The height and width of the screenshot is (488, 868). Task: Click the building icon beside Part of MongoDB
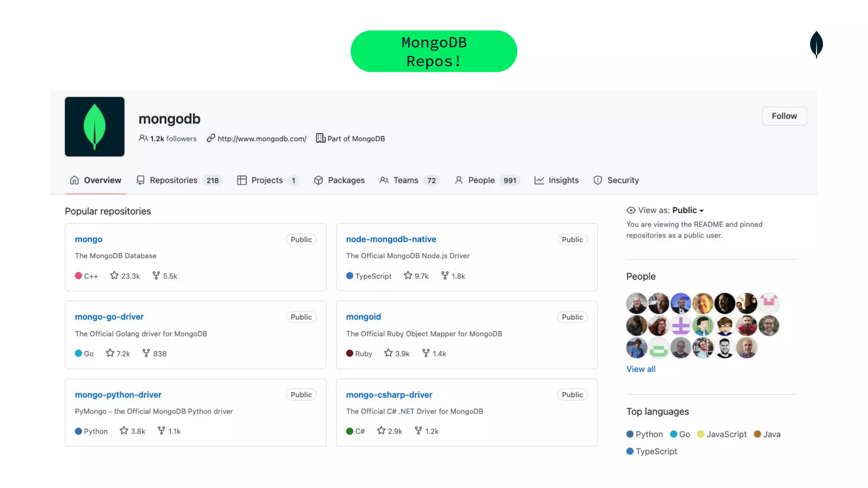(x=320, y=138)
